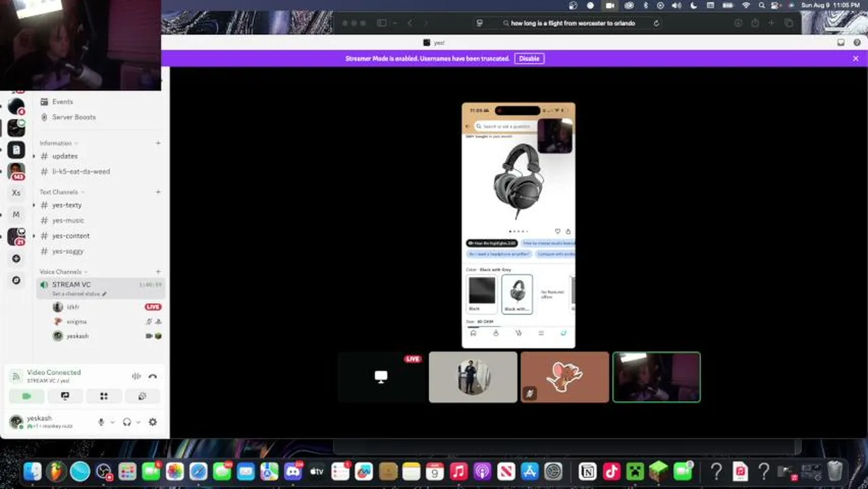Screen dimensions: 868x489
Task: Open the Events section
Action: point(62,102)
